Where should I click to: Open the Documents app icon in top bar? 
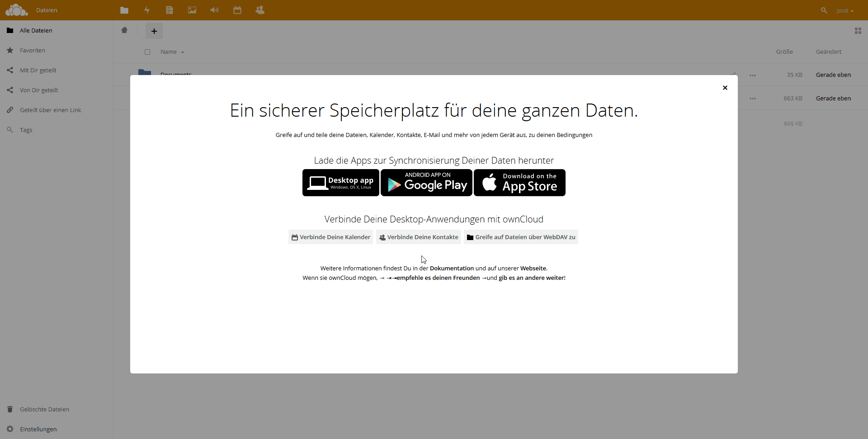coord(170,10)
